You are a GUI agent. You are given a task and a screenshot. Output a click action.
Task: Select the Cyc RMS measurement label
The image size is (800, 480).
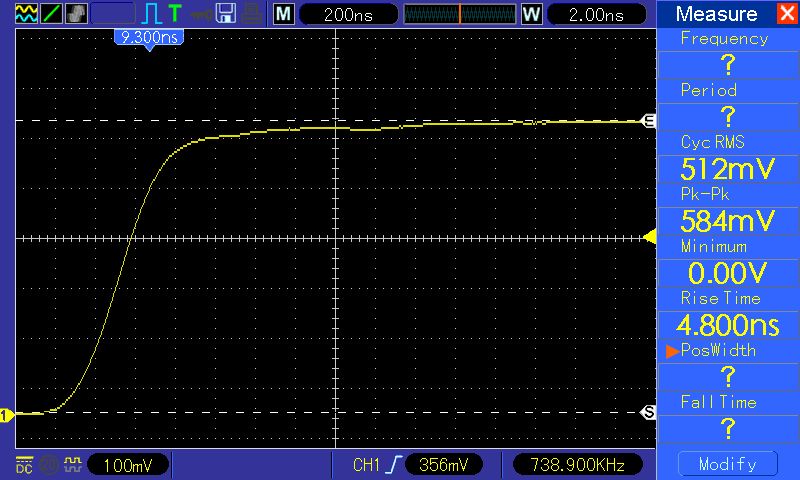click(x=713, y=142)
